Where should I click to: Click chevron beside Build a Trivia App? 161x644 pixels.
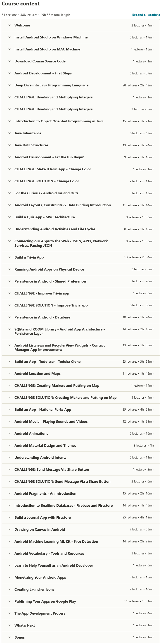9,257
